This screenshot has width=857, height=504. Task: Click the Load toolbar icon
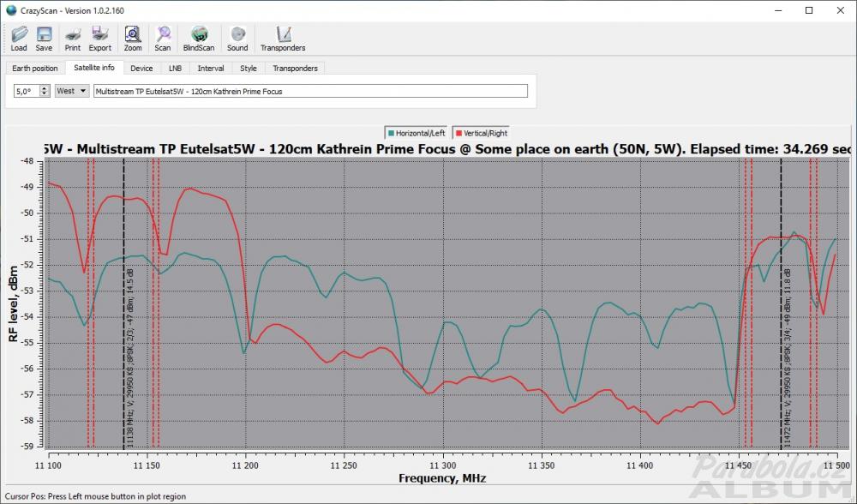tap(19, 39)
